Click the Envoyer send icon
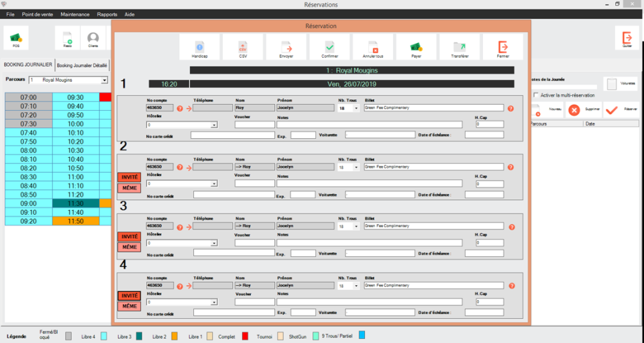Viewport: 644px width, 343px height. [286, 47]
